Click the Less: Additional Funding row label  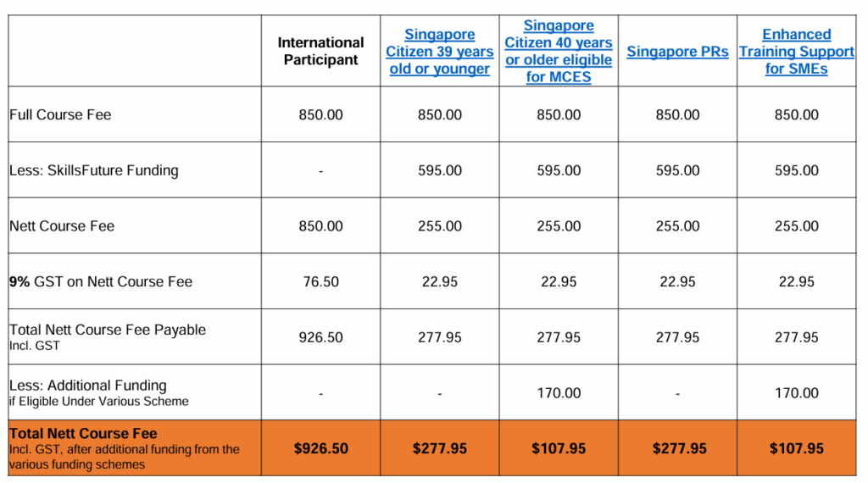88,386
